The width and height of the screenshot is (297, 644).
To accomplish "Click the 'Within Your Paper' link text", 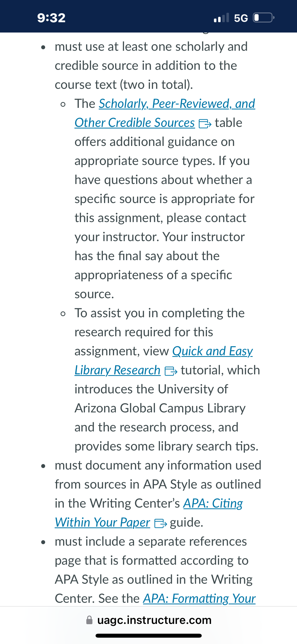I will 102,522.
